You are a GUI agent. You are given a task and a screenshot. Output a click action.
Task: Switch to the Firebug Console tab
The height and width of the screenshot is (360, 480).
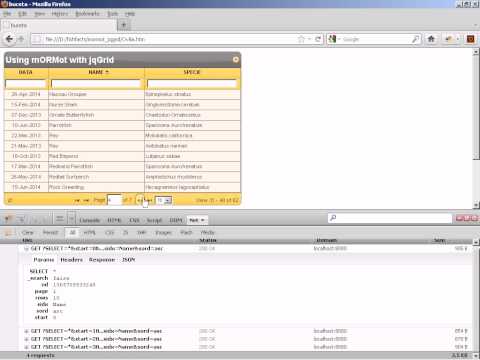(x=90, y=220)
